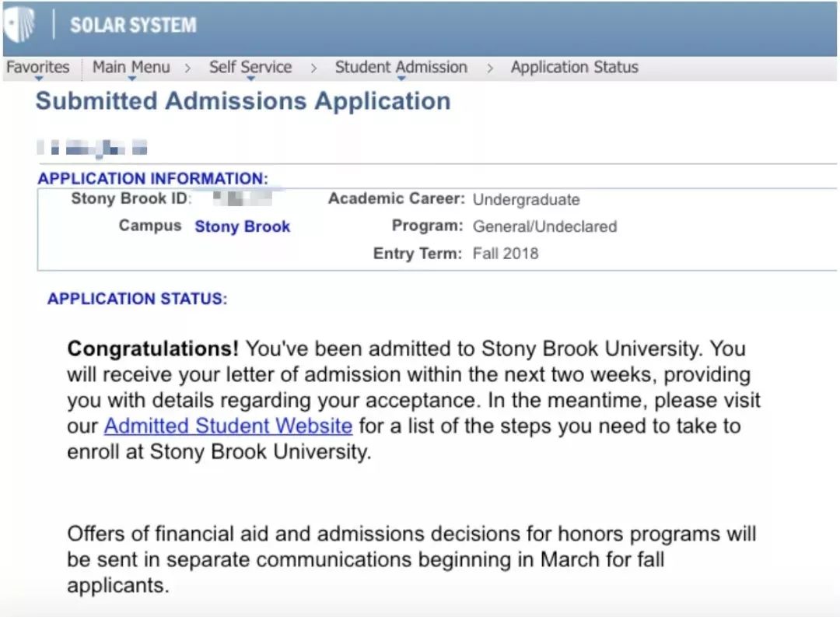The height and width of the screenshot is (617, 840).
Task: Click the Submitted Admissions Application heading
Action: coord(243,101)
